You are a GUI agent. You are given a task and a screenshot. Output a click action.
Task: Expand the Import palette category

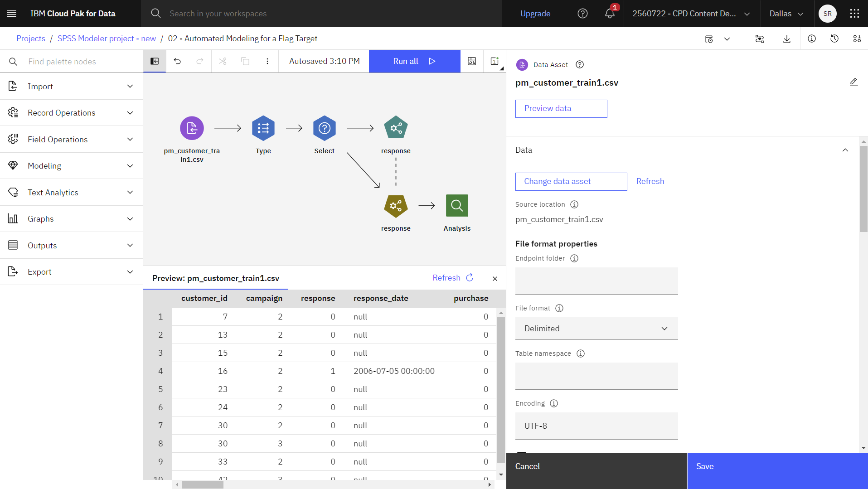coord(72,86)
